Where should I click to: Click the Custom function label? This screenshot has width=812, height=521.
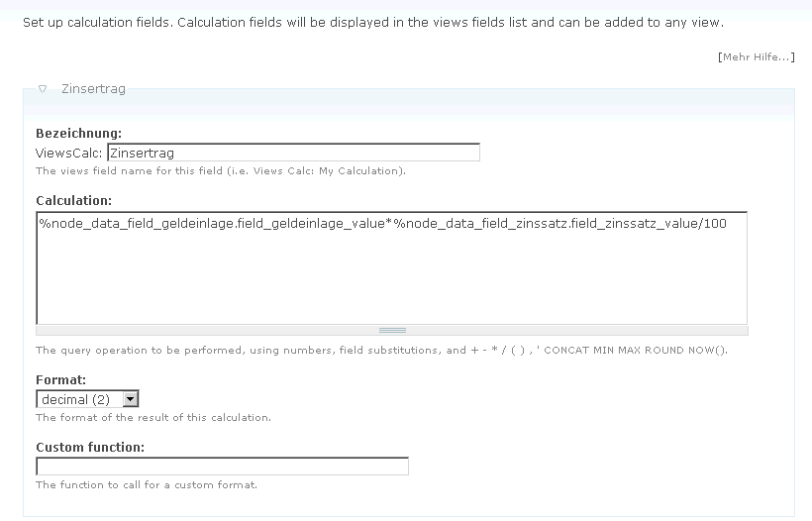coord(90,447)
